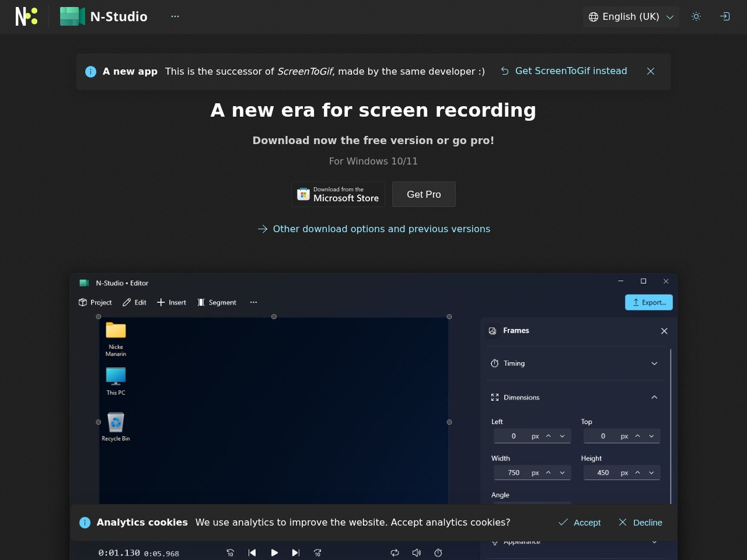Click the Export button in the editor
The image size is (747, 560).
pyautogui.click(x=649, y=302)
